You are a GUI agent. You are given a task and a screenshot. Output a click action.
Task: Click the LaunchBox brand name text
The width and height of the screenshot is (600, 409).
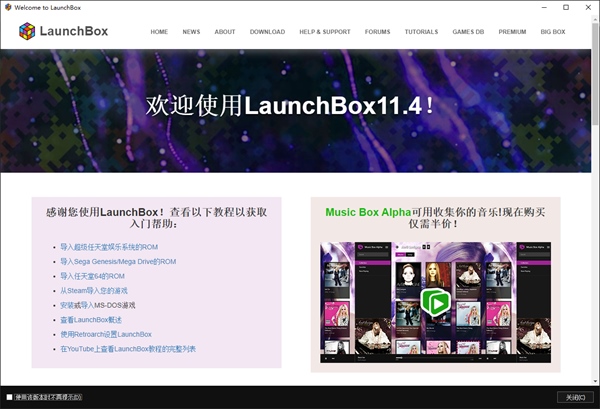pos(74,31)
